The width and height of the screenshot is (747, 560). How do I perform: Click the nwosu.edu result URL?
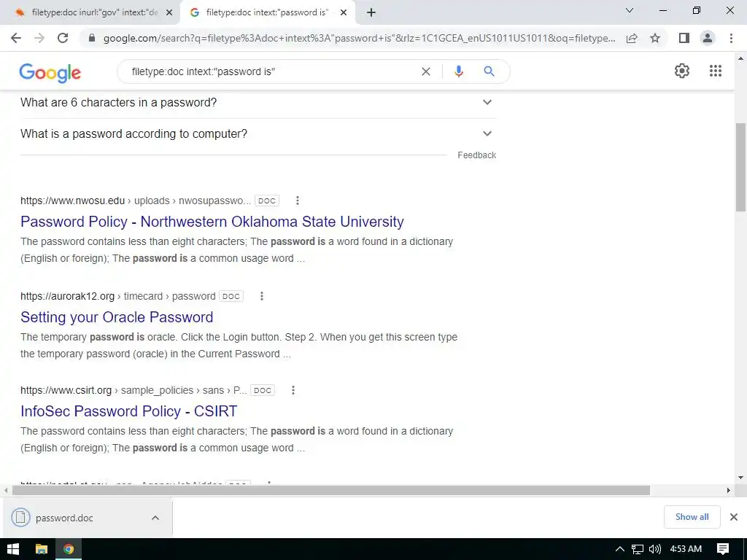(x=135, y=201)
